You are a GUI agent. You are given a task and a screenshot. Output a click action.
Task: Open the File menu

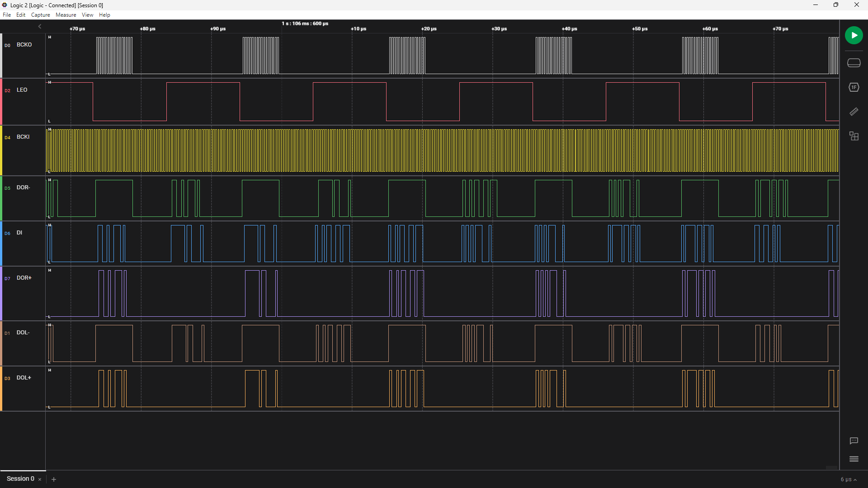pyautogui.click(x=7, y=15)
